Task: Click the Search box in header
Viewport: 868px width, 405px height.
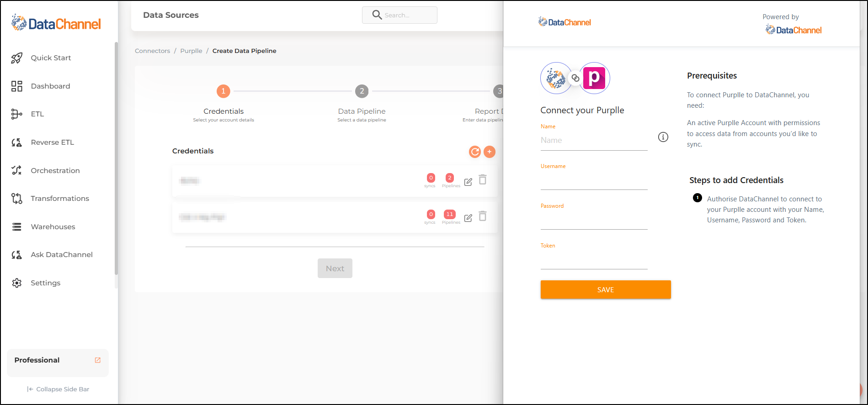Action: point(400,15)
